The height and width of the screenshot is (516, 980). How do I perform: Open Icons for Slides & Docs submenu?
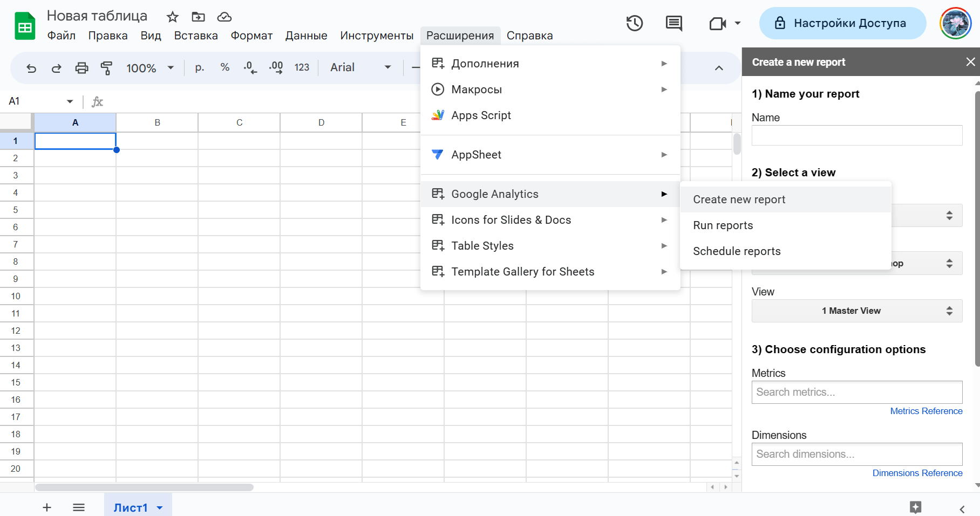550,220
